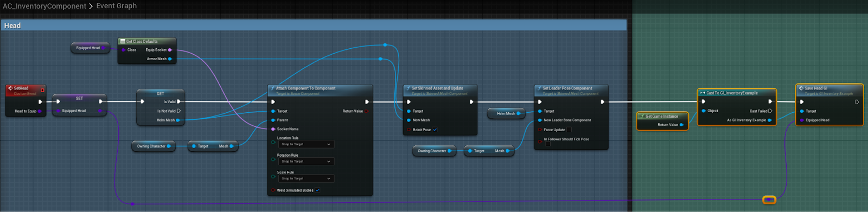The image size is (868, 212).
Task: Click the Is Valid execution pin
Action: [179, 101]
